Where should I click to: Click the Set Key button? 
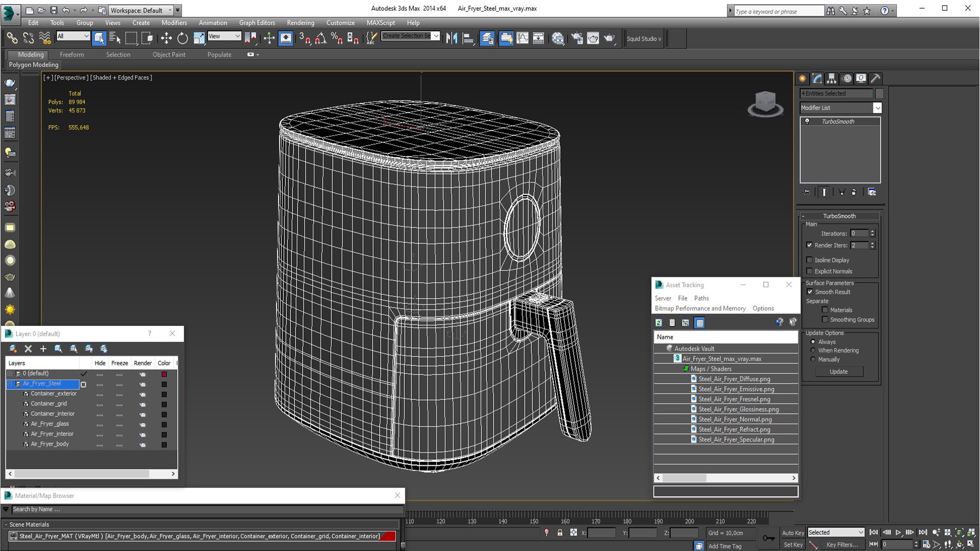pos(793,545)
